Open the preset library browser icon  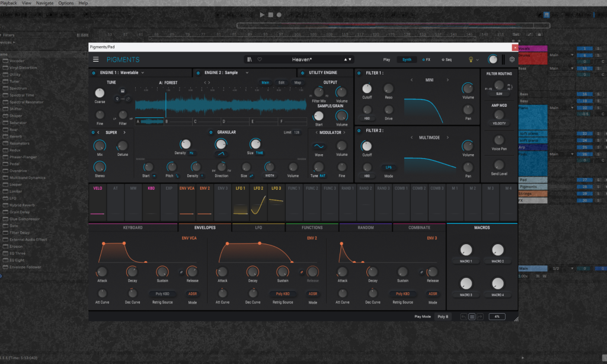(x=250, y=59)
